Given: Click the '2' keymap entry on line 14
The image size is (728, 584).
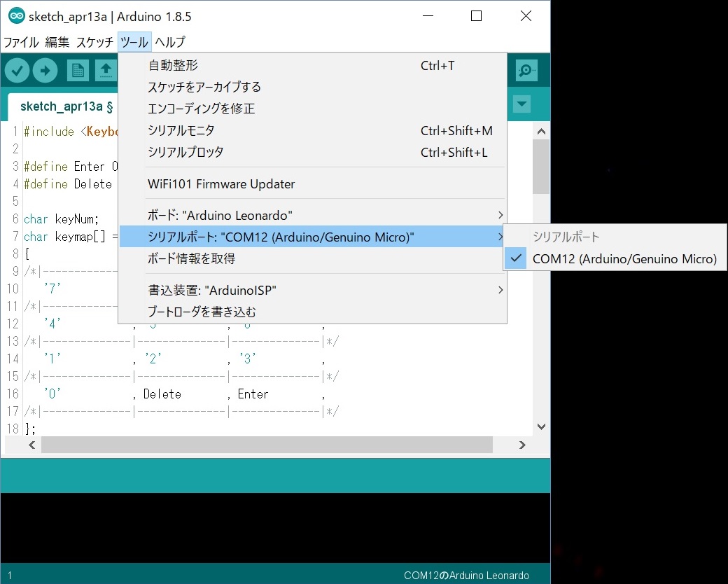Looking at the screenshot, I should [153, 359].
